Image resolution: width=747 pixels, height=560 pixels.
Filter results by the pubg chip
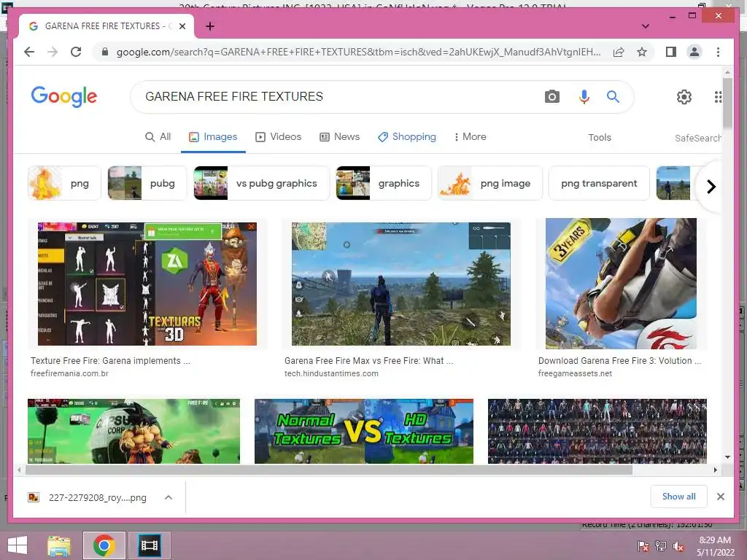(x=147, y=183)
